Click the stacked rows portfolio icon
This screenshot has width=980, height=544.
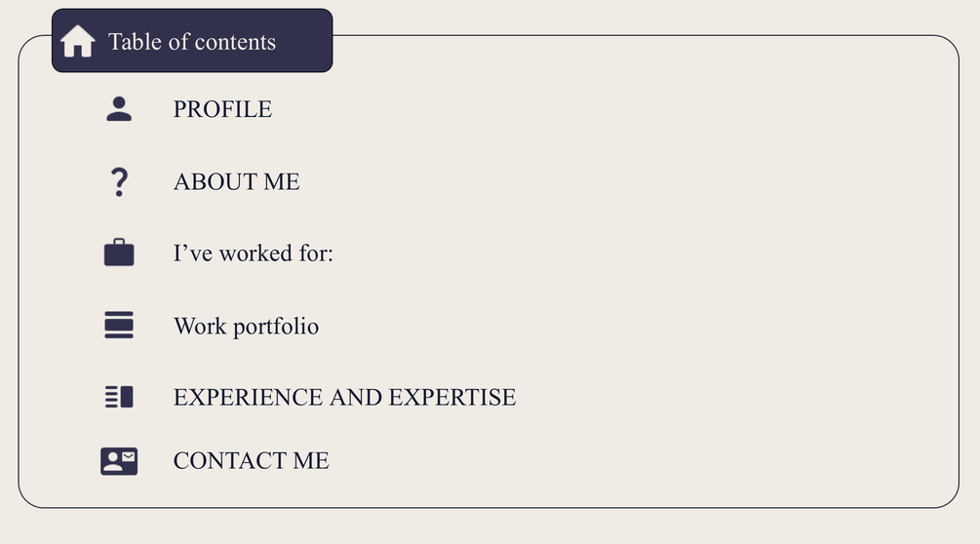pyautogui.click(x=119, y=325)
